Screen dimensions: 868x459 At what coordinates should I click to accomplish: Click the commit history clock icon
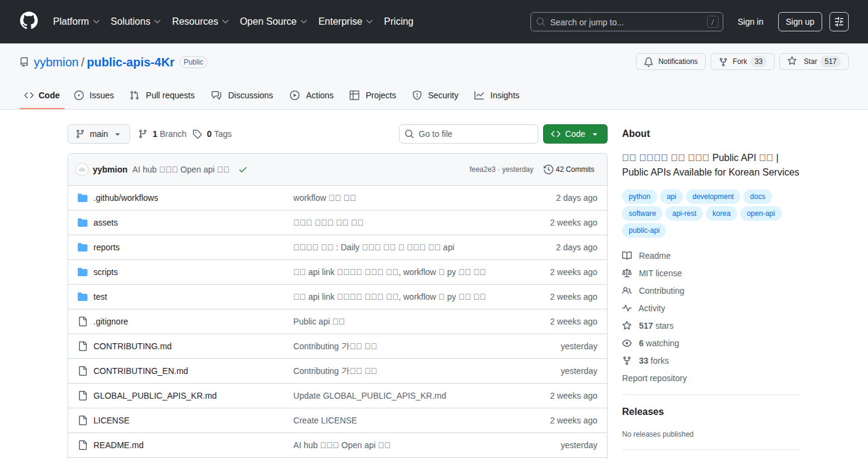[548, 169]
